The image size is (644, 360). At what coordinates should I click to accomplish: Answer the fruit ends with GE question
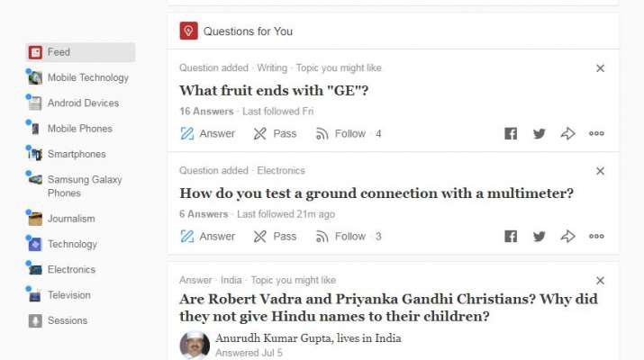[208, 134]
